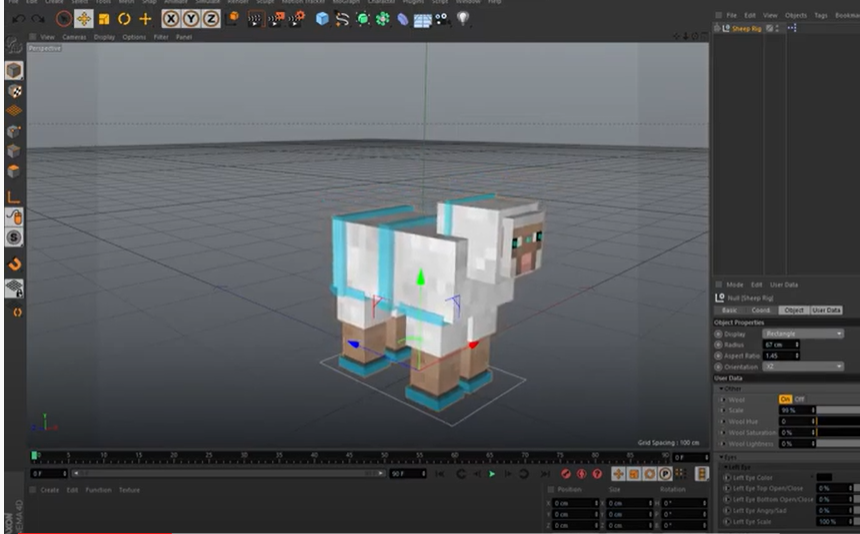Screen dimensions: 860x534
Task: Collapse the Left Eye group
Action: [x=726, y=467]
